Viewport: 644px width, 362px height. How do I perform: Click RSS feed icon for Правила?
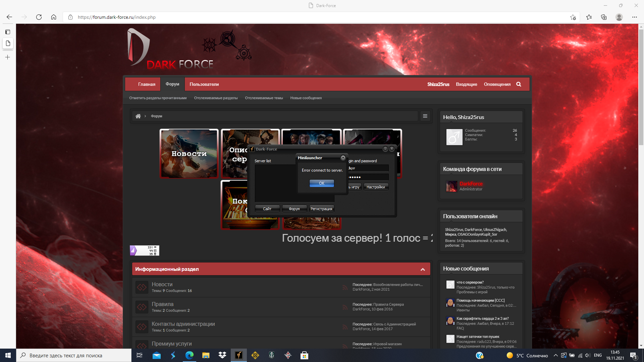click(345, 307)
